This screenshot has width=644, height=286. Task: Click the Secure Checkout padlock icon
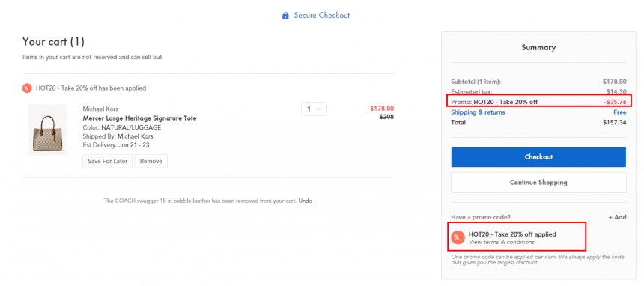(285, 16)
